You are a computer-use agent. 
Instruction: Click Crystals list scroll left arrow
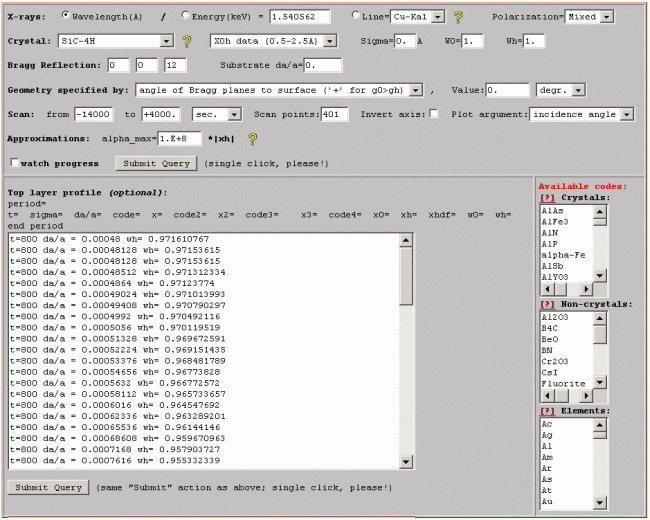pos(548,289)
